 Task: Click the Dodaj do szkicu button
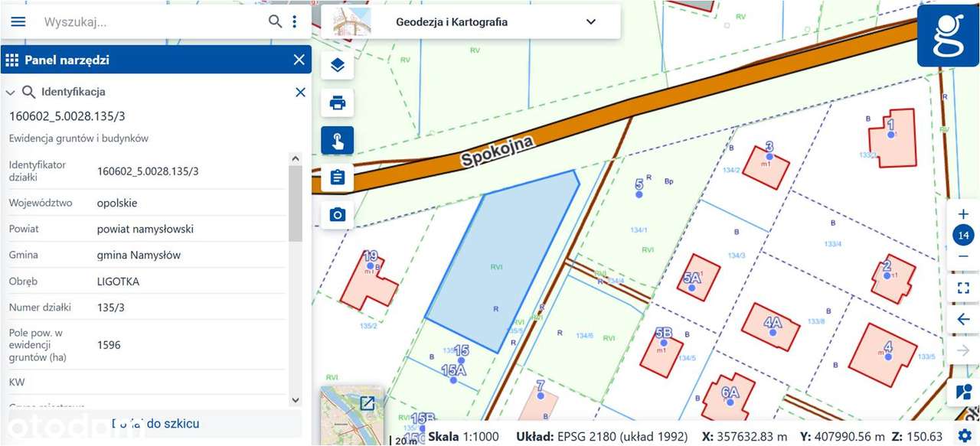click(155, 423)
